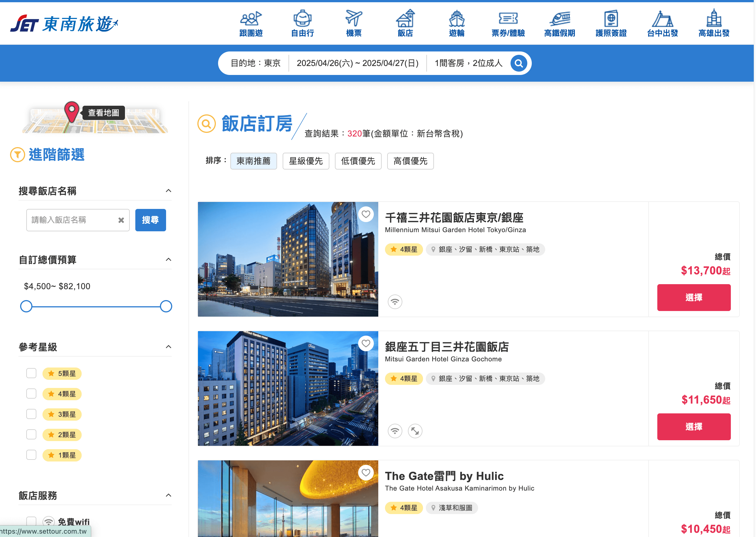Screen dimensions: 756x537
Task: Favorite the Mitsui Garden Ginza Gochome heart
Action: coord(366,343)
